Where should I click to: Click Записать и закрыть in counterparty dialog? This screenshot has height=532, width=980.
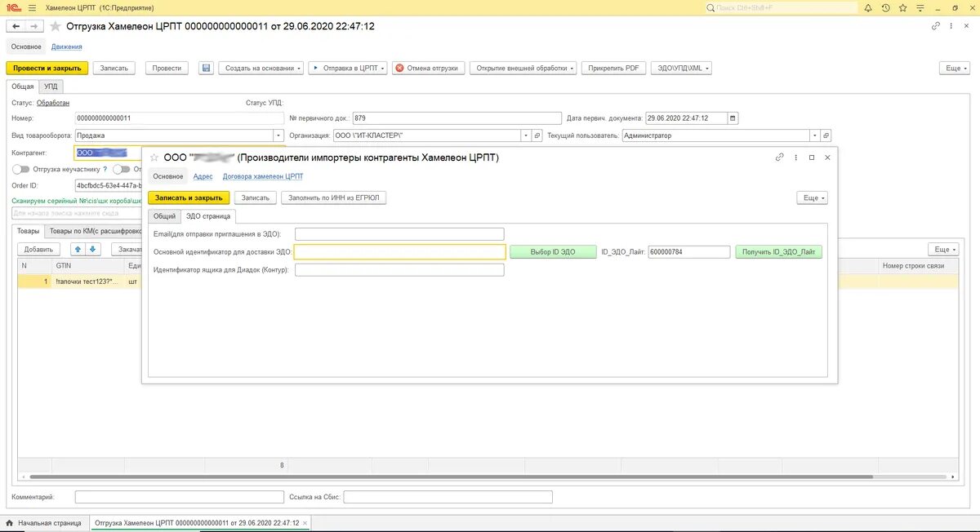(189, 197)
